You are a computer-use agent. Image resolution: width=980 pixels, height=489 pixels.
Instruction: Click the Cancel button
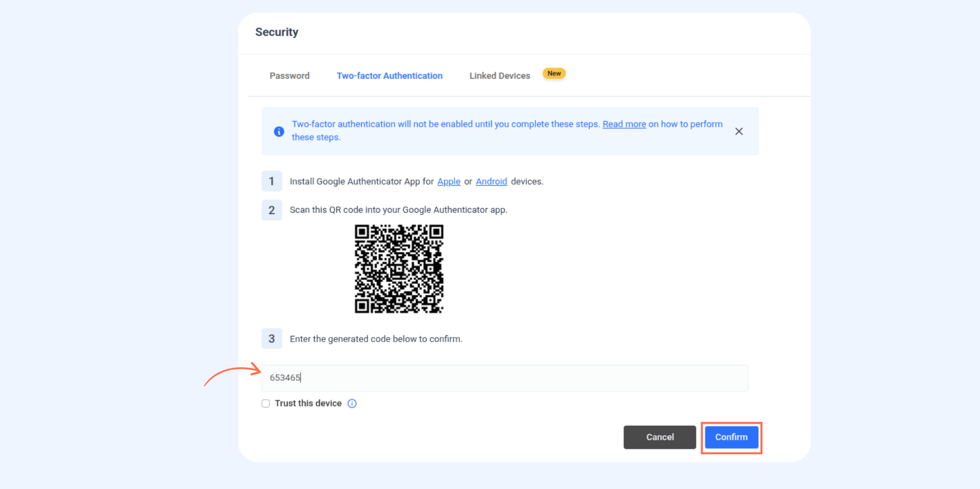point(660,437)
